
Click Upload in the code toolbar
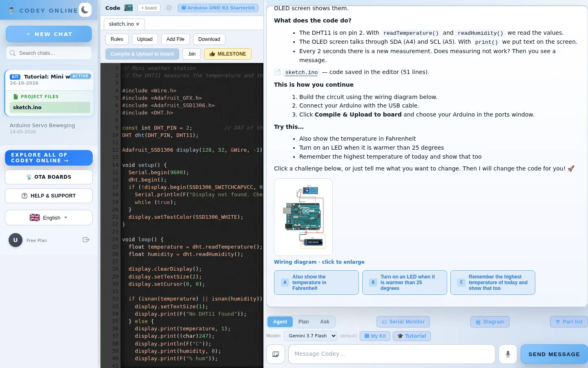[145, 39]
